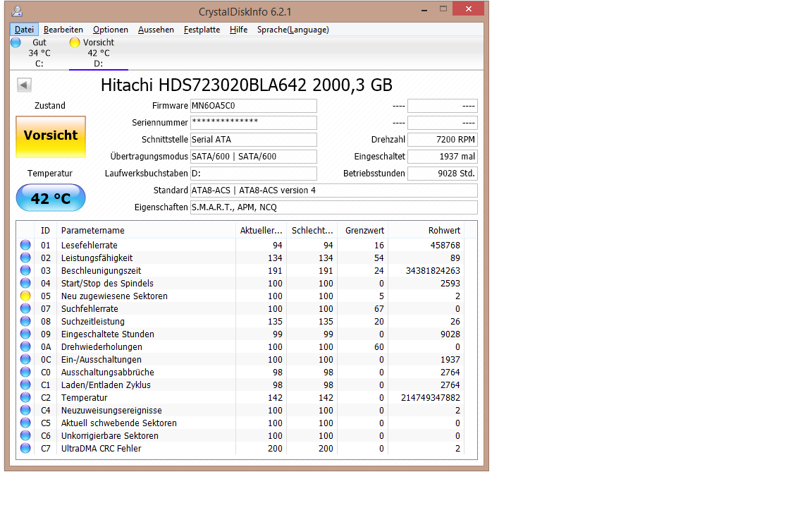812x508 pixels.
Task: Click the yellow Vorsicht health status button
Action: (51, 136)
